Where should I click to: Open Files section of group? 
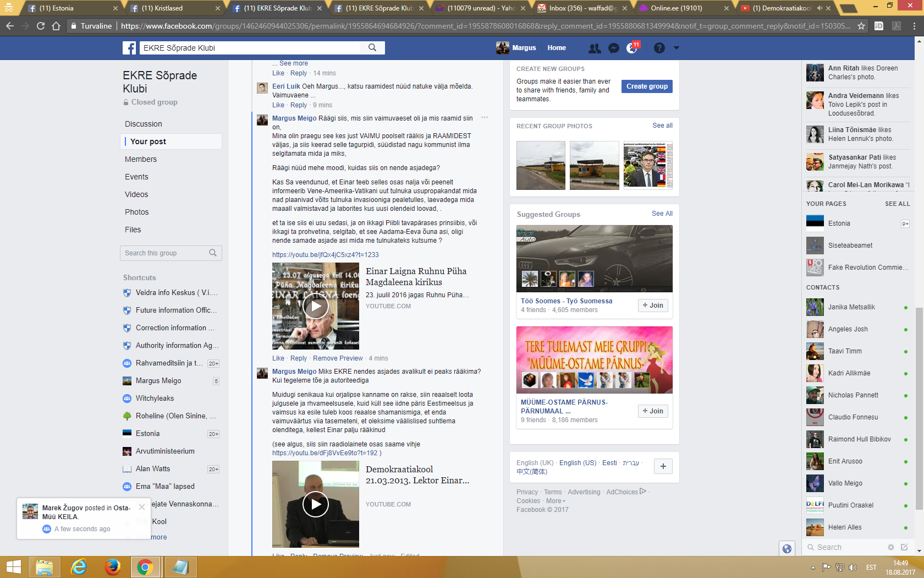point(133,230)
